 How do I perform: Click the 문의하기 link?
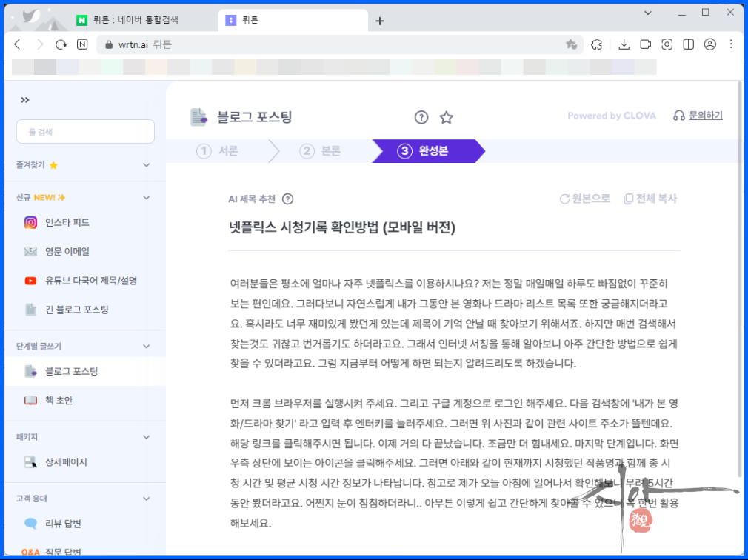(698, 116)
